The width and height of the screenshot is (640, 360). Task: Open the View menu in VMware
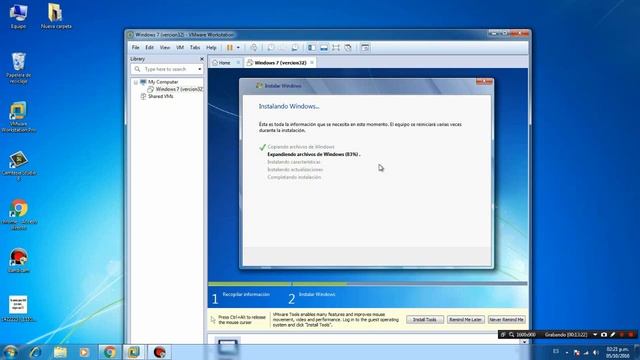point(164,48)
